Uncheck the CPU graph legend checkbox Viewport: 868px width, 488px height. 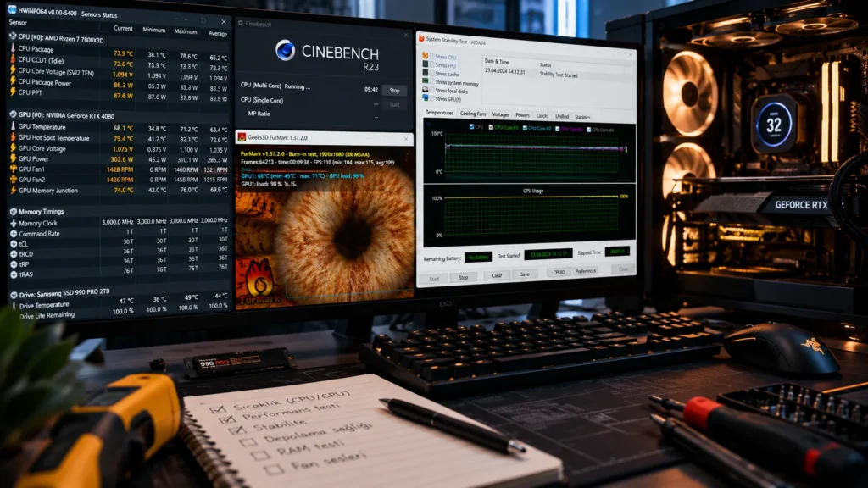tap(471, 127)
